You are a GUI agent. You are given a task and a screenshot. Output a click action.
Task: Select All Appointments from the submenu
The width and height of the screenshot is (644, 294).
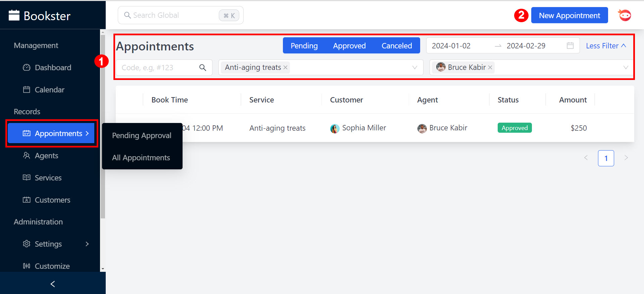coord(141,158)
